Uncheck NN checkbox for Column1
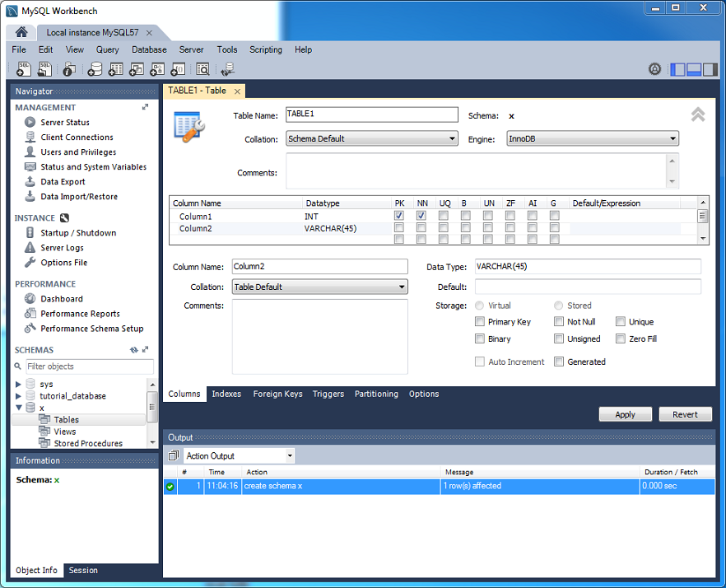 pos(421,216)
